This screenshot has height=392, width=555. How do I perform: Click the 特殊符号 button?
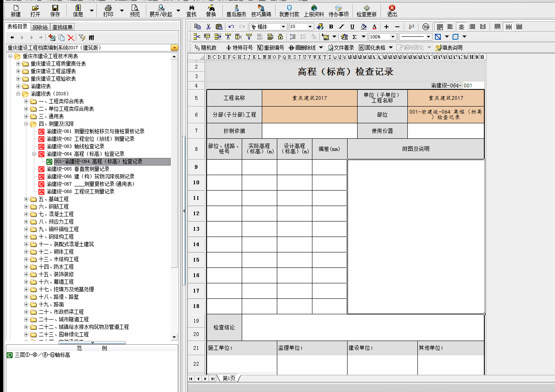[x=239, y=48]
